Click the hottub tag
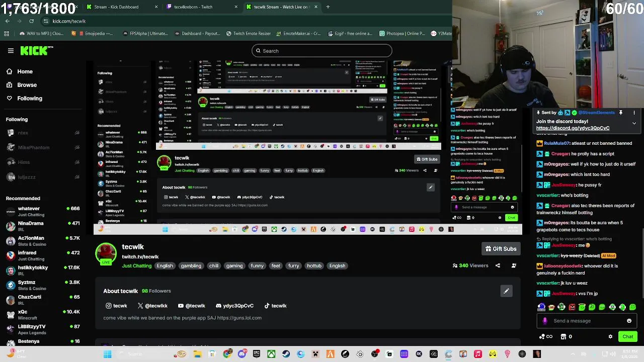 [x=314, y=266]
